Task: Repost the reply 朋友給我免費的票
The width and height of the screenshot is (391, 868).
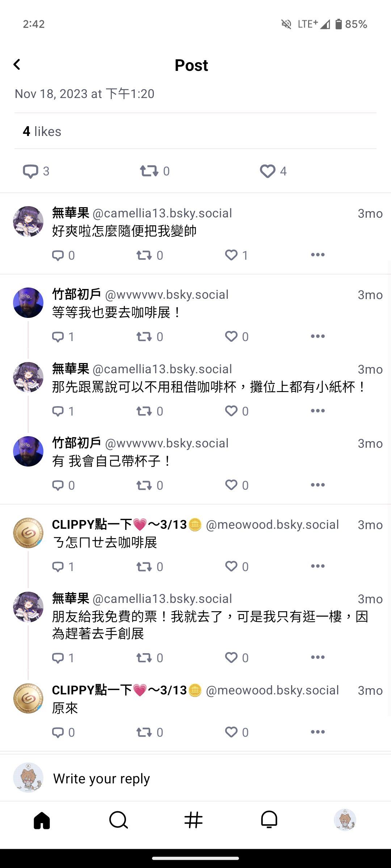Action: [x=144, y=658]
